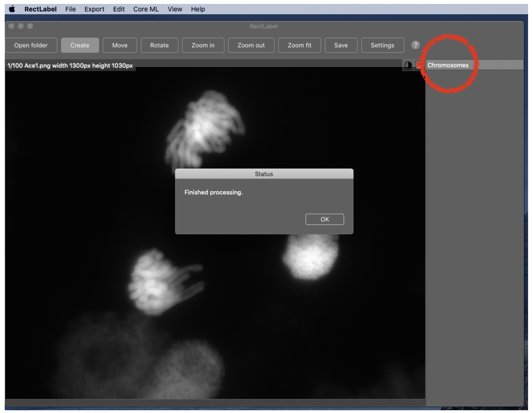The height and width of the screenshot is (413, 532).
Task: Open the Apple menu
Action: tap(12, 9)
